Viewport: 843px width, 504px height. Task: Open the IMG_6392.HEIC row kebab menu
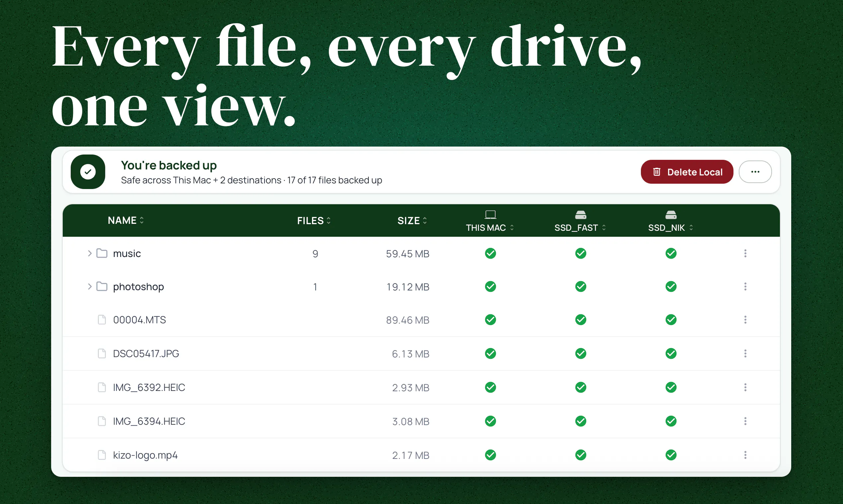click(745, 388)
